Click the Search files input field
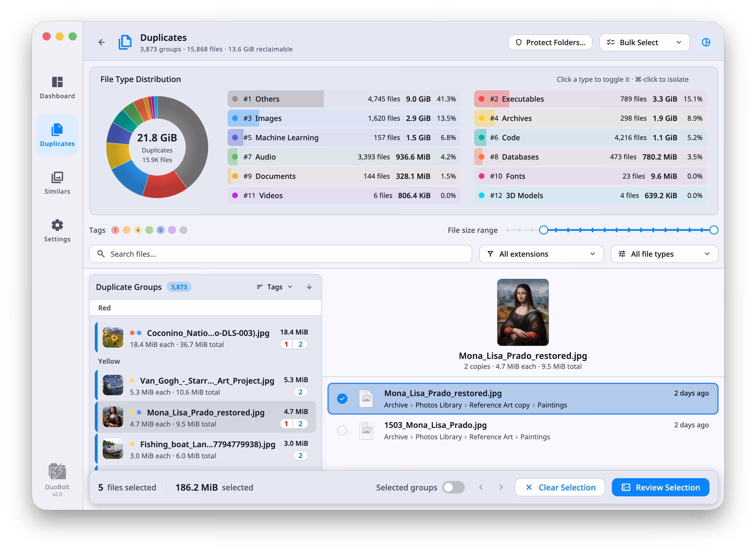The width and height of the screenshot is (756, 552). pyautogui.click(x=280, y=254)
